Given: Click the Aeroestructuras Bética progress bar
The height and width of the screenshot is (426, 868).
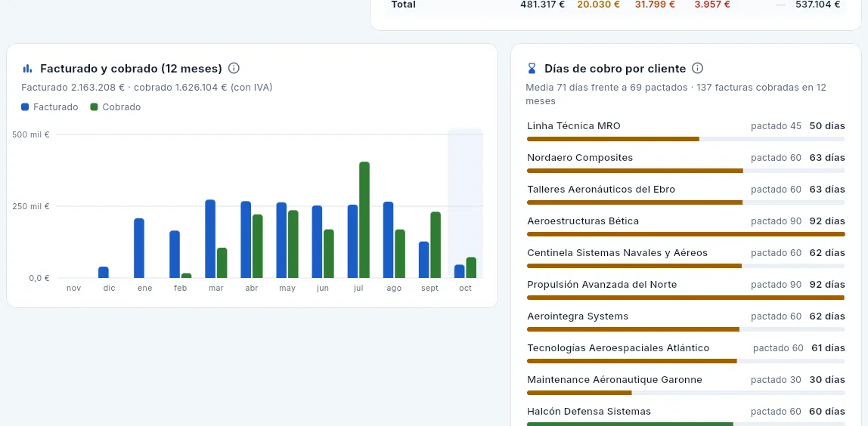Looking at the screenshot, I should pyautogui.click(x=686, y=234).
